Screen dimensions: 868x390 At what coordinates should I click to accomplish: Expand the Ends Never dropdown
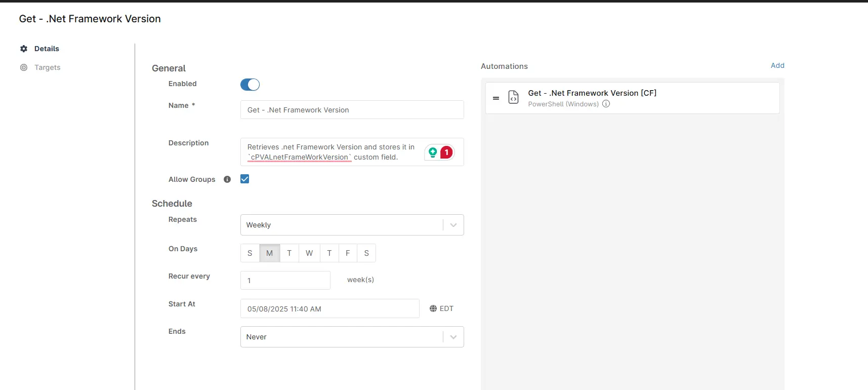(352, 337)
